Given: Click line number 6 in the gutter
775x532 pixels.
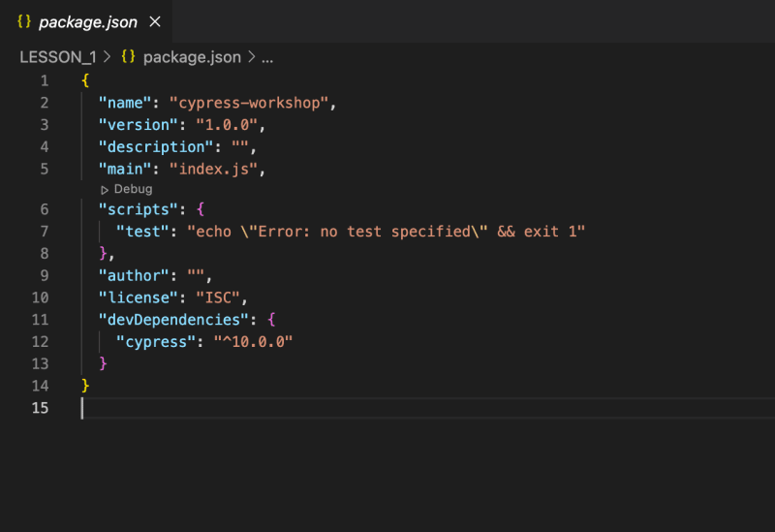Looking at the screenshot, I should [x=45, y=209].
